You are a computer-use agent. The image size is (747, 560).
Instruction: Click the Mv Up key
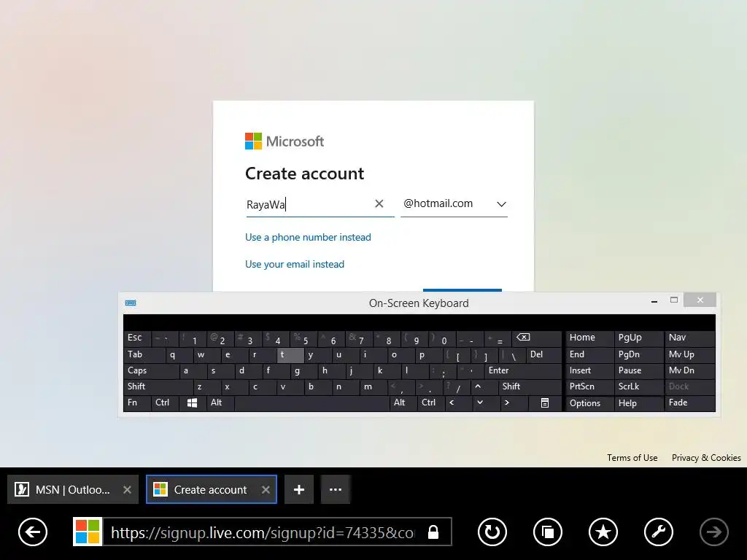pyautogui.click(x=689, y=355)
